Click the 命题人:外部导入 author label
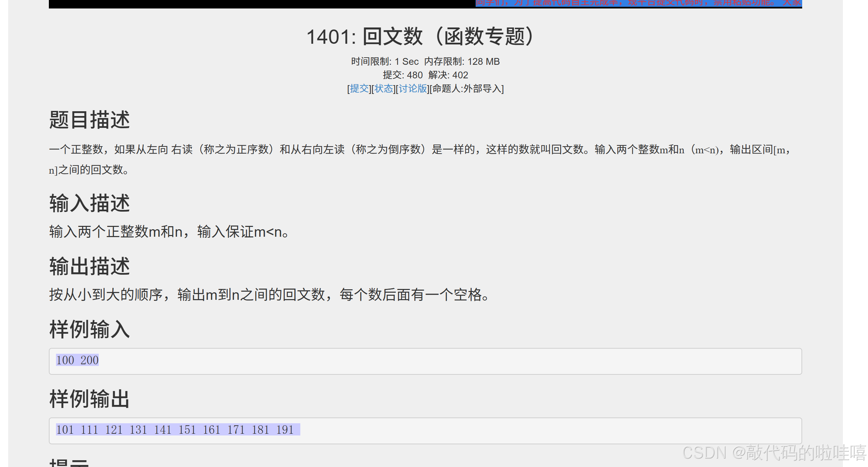The height and width of the screenshot is (467, 868). click(467, 89)
